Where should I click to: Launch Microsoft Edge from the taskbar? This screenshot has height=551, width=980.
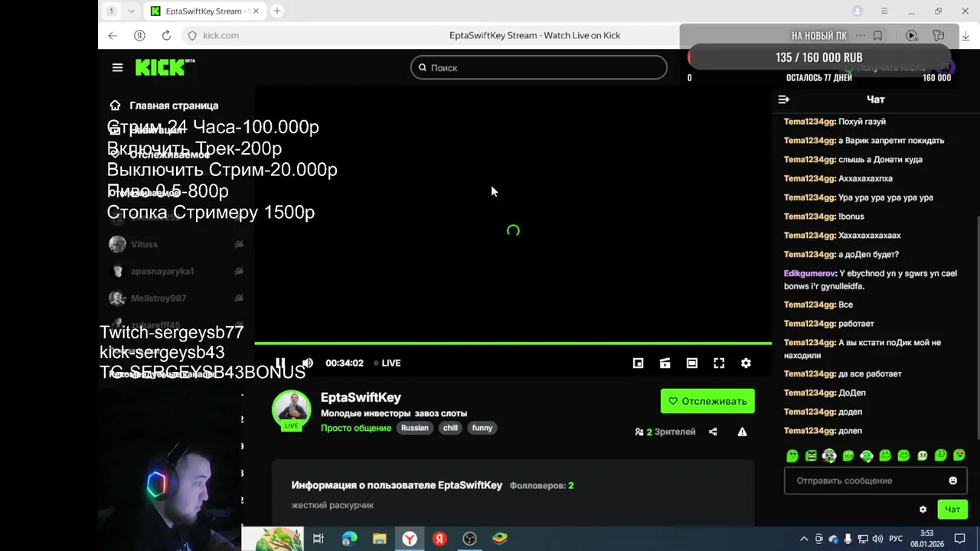coord(349,539)
